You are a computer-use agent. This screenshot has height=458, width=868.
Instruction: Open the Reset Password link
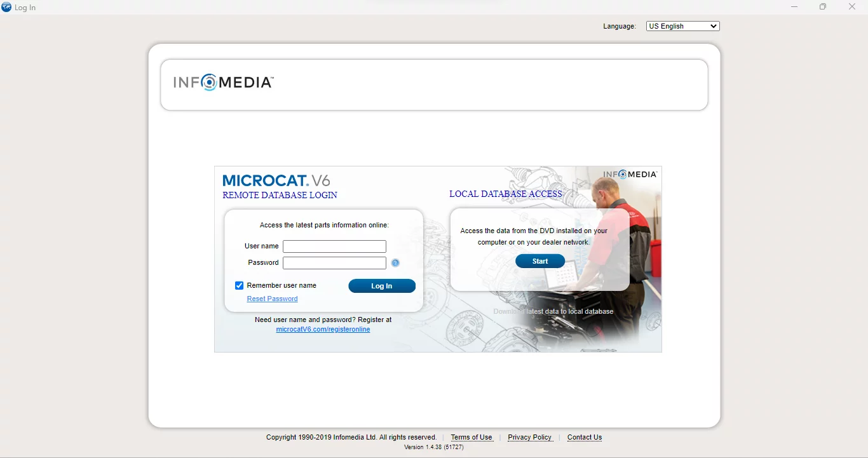pyautogui.click(x=272, y=299)
